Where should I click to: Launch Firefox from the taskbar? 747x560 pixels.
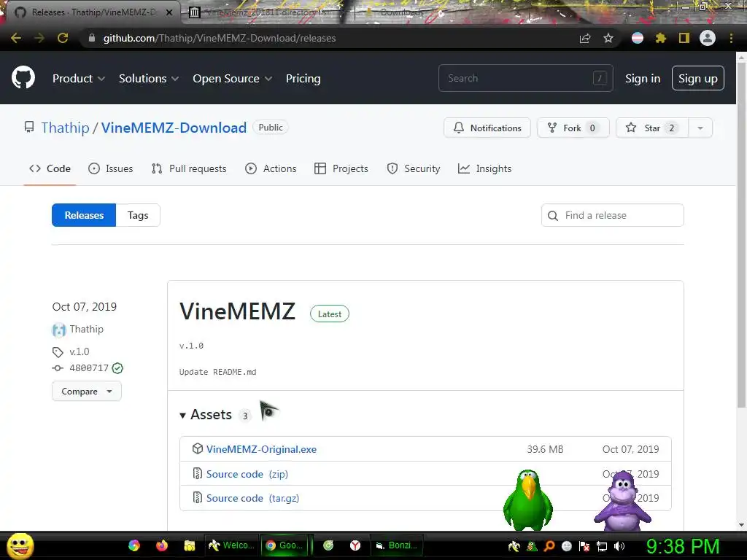coord(162,545)
